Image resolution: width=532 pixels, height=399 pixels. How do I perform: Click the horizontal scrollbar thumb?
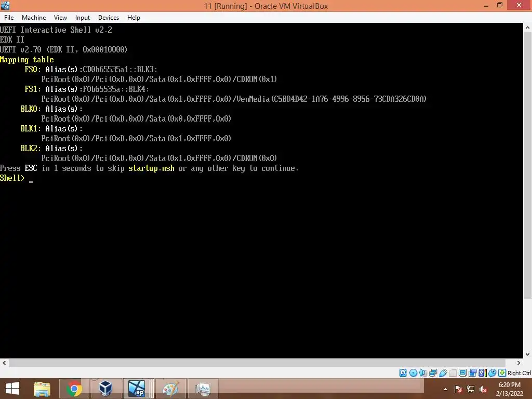point(257,363)
